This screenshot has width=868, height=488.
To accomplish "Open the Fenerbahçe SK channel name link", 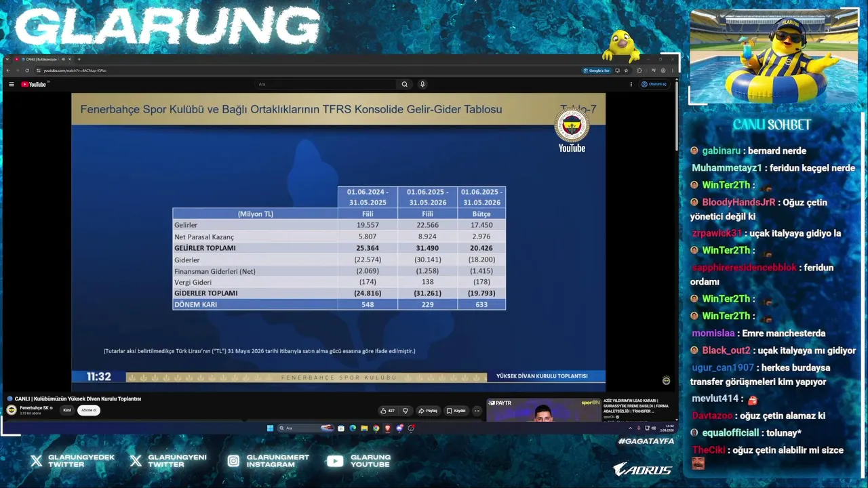I will click(x=34, y=408).
